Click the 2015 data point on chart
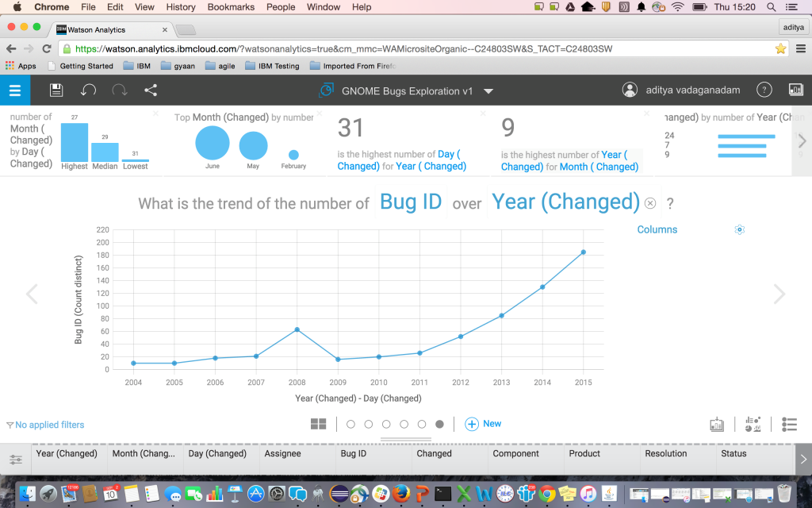Screen dimensions: 812x508 [x=583, y=252]
